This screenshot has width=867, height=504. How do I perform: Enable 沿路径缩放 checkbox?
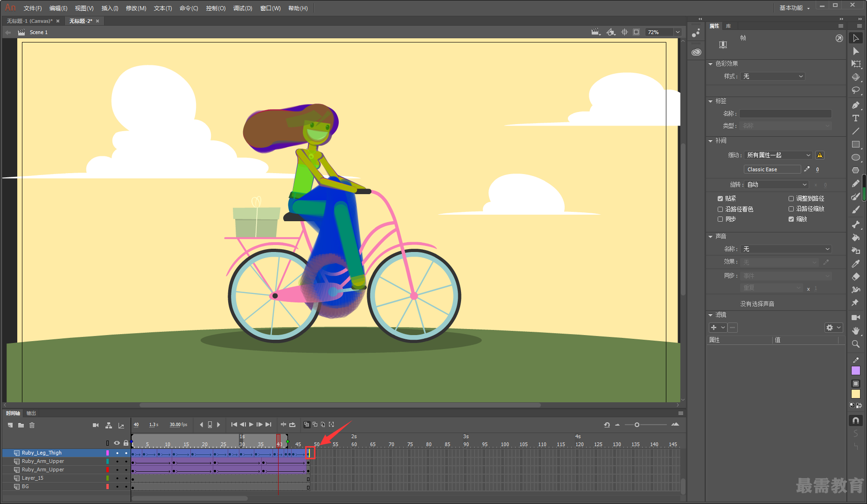click(x=791, y=209)
